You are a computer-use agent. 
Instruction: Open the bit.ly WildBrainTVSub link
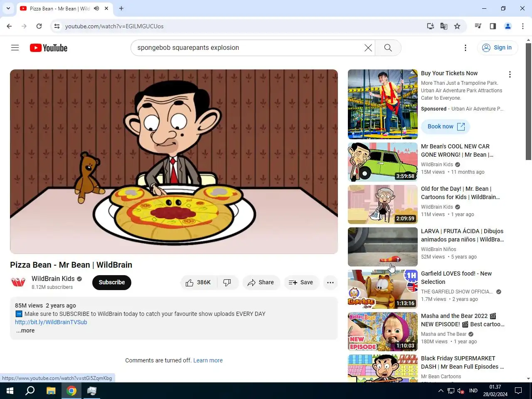[51, 322]
